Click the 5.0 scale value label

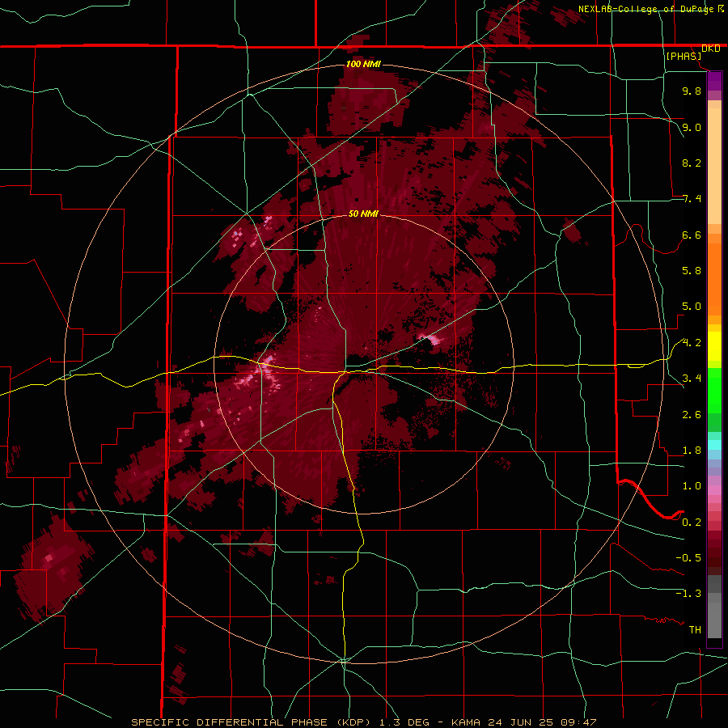(x=692, y=307)
